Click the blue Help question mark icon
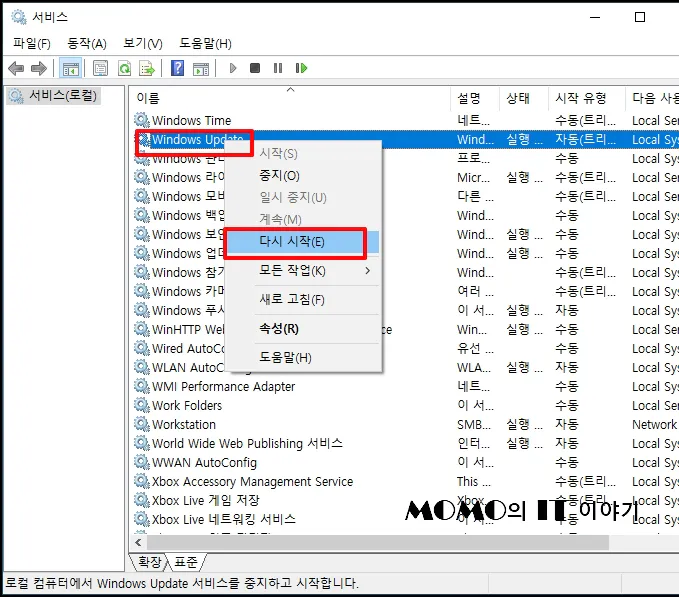 pyautogui.click(x=178, y=68)
